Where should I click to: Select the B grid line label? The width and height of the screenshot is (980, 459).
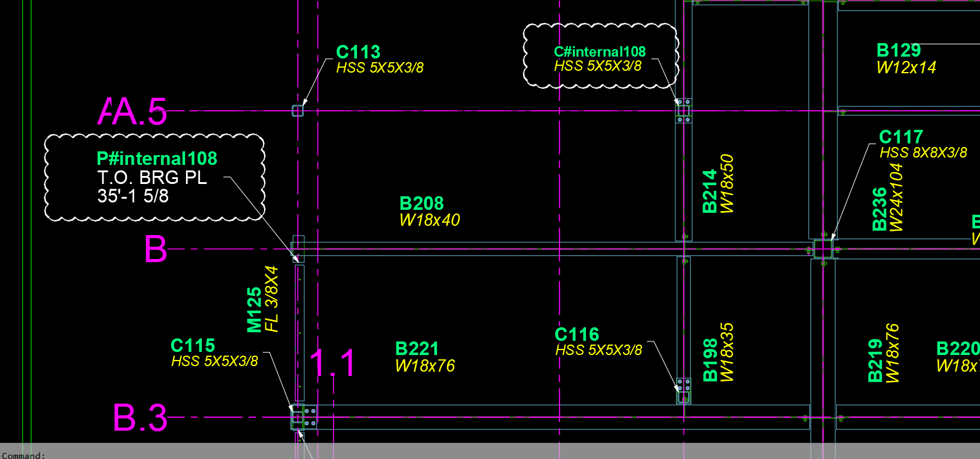point(156,249)
